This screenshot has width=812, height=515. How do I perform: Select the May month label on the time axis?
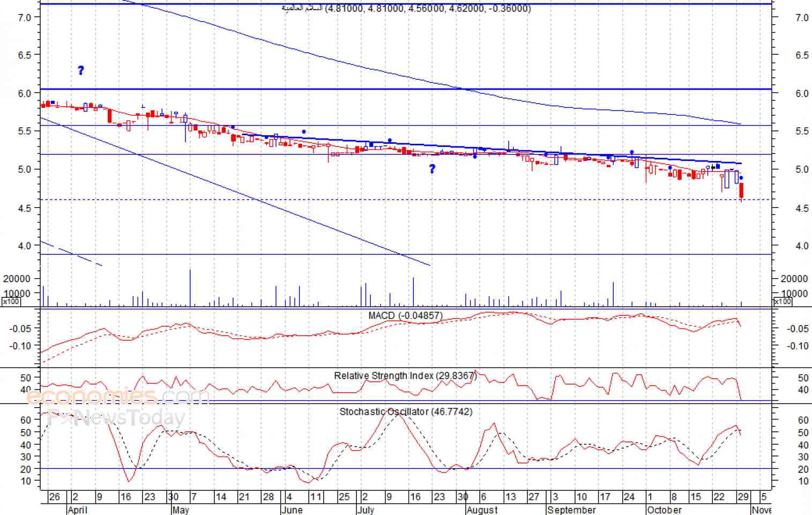[181, 510]
